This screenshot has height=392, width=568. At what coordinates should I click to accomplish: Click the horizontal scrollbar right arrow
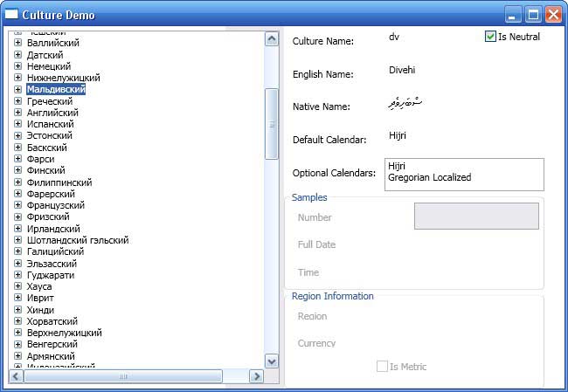coord(257,376)
